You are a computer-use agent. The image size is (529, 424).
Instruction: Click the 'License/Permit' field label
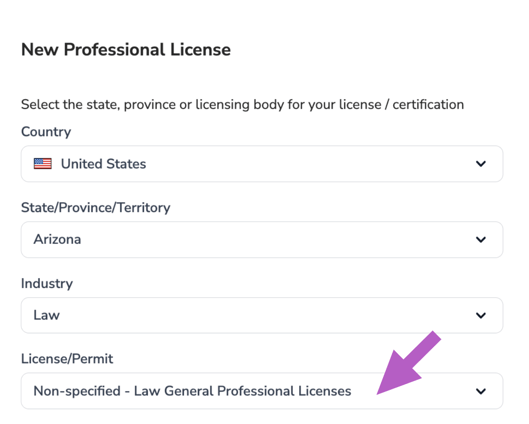click(67, 359)
